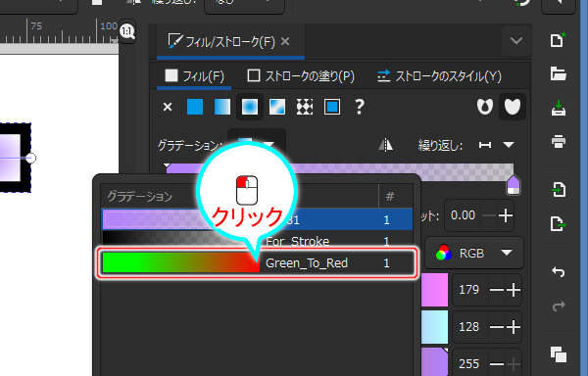Image resolution: width=588 pixels, height=376 pixels.
Task: Click the selected purple gradient row
Action: pos(257,219)
